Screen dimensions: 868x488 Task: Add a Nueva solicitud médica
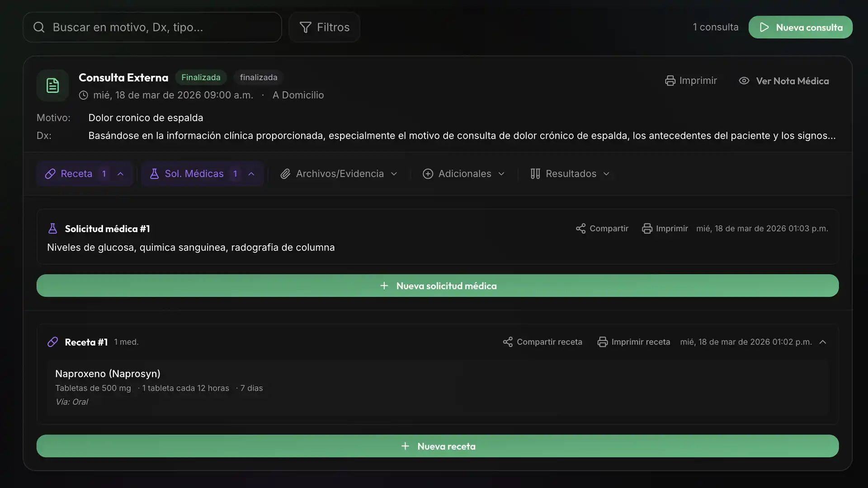(x=438, y=286)
